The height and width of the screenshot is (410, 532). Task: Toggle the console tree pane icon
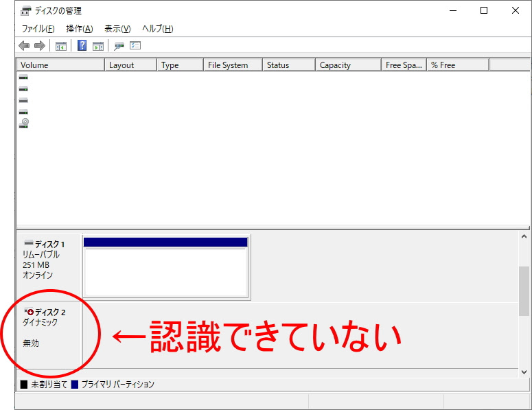61,46
